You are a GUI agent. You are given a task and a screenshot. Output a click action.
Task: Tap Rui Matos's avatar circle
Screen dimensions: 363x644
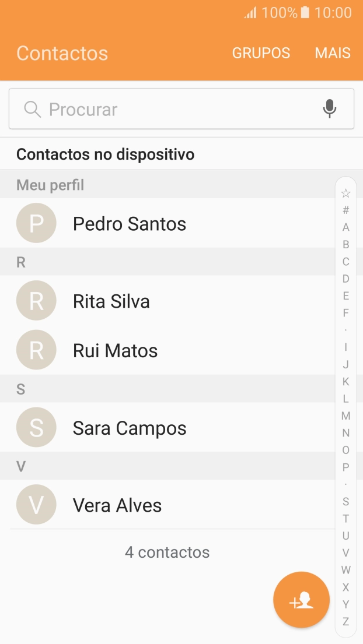36,350
